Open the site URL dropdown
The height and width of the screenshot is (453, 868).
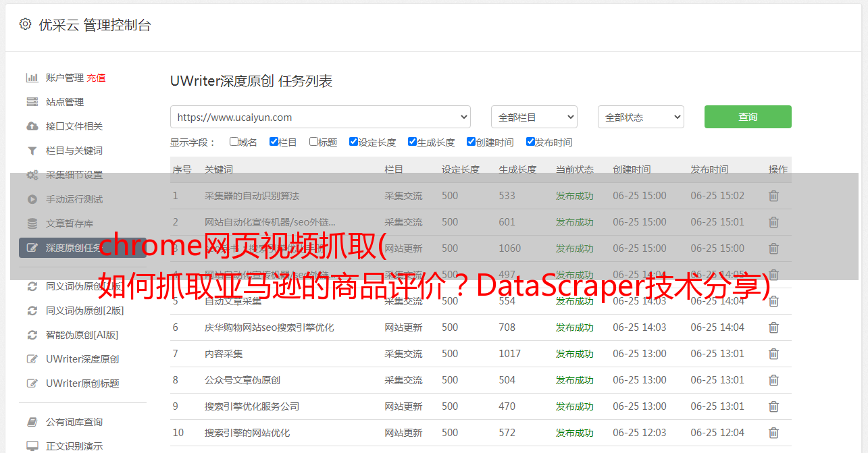click(320, 117)
